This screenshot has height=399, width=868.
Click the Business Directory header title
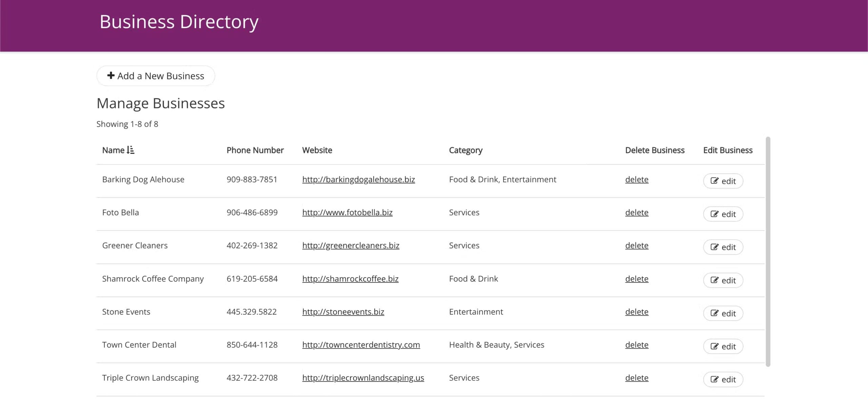[x=179, y=22]
